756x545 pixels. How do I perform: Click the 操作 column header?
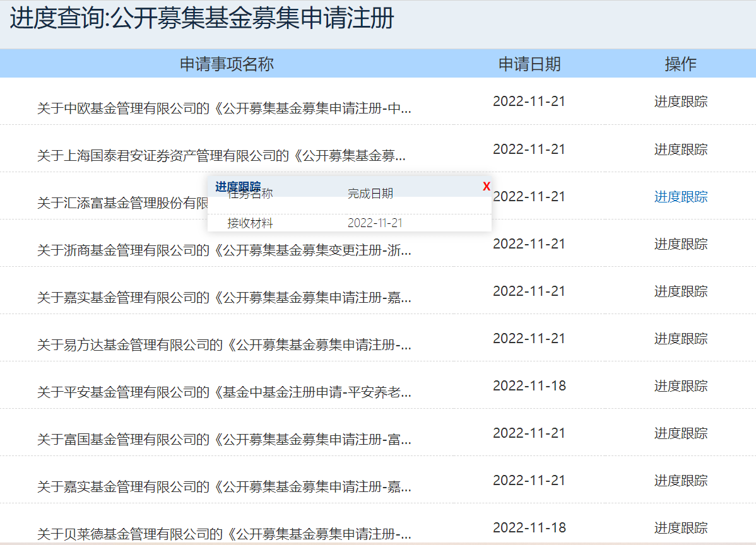680,64
